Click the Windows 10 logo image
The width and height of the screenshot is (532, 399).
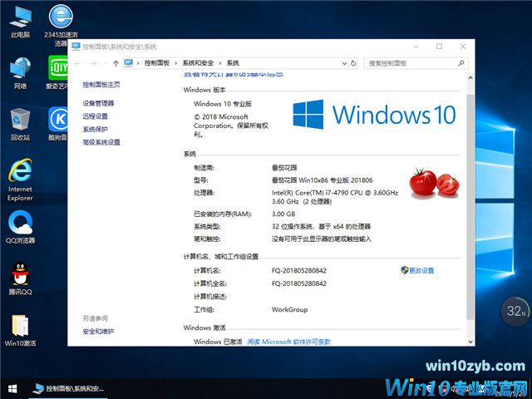coord(374,115)
